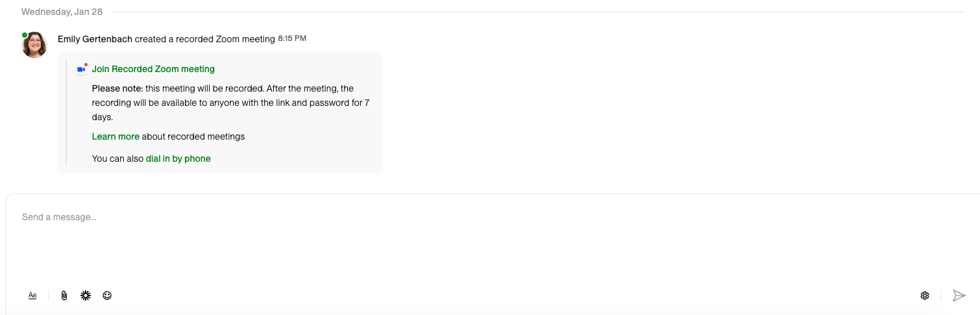
Task: Join Recorded Zoom meeting link
Action: (153, 69)
